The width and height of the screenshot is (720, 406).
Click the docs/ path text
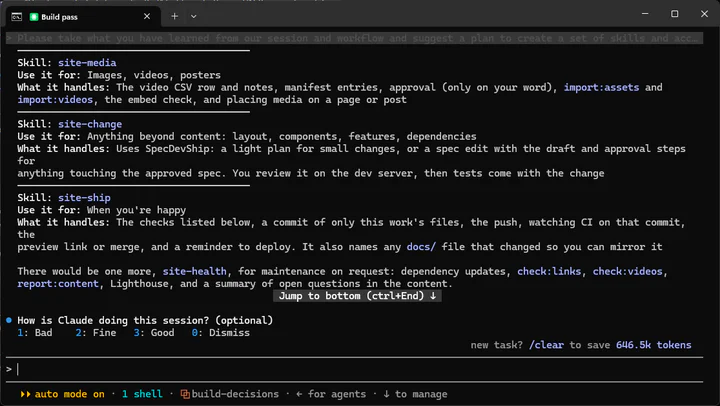pyautogui.click(x=422, y=247)
